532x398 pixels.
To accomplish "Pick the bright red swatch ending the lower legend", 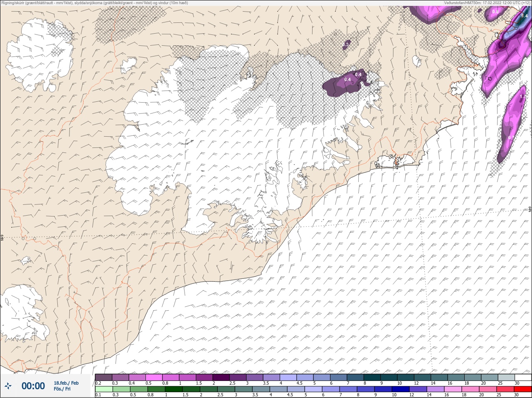I will tap(523, 389).
